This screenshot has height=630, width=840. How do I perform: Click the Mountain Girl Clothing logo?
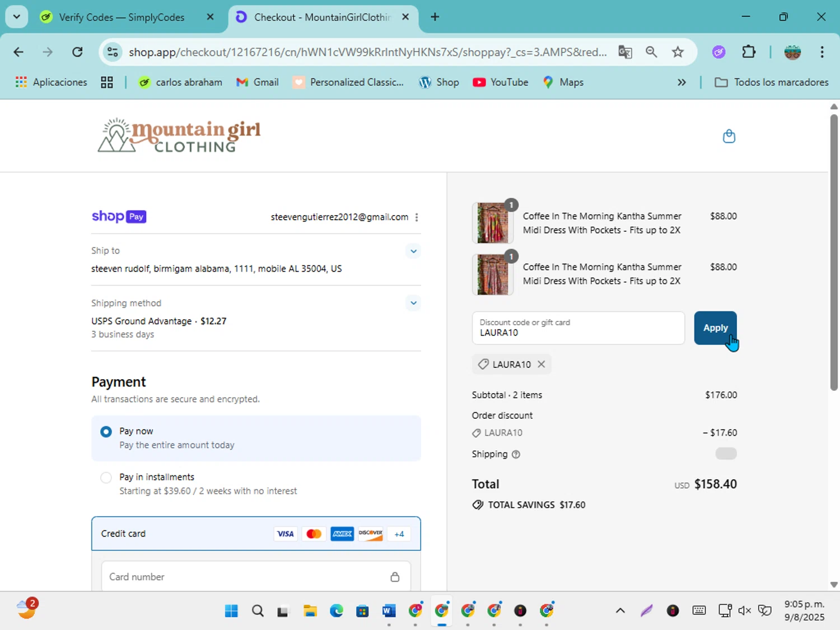pyautogui.click(x=179, y=135)
